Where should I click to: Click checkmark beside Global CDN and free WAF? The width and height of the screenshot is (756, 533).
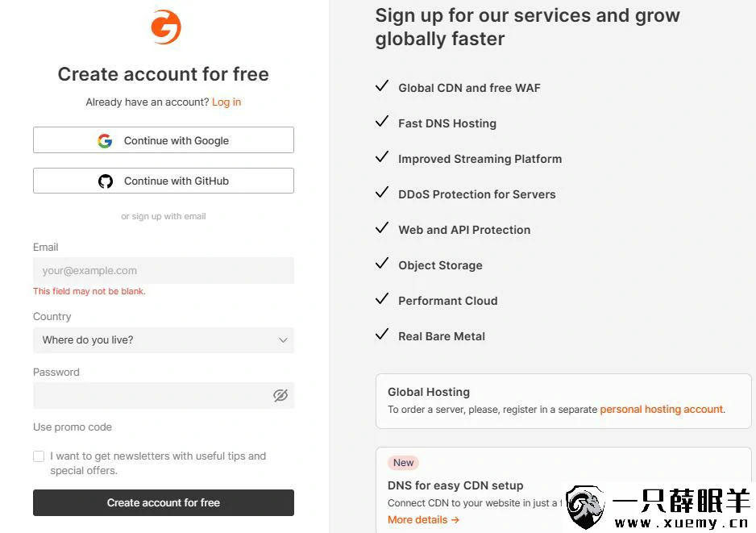pyautogui.click(x=382, y=86)
